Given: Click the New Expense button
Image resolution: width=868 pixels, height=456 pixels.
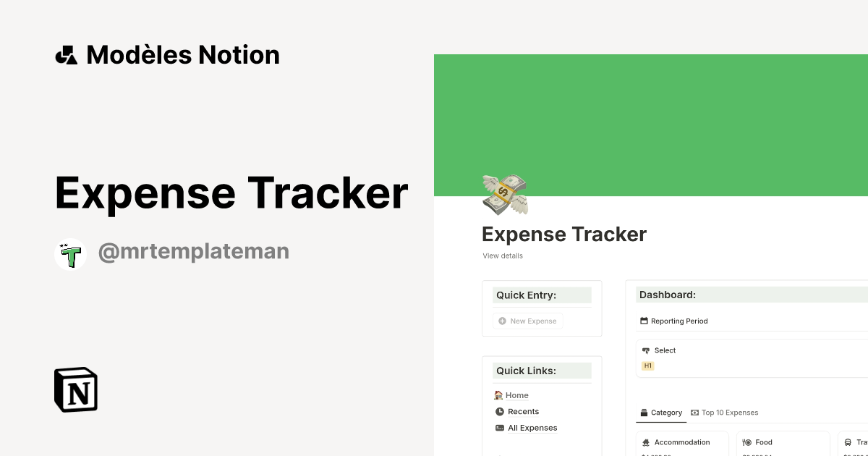Looking at the screenshot, I should 527,321.
